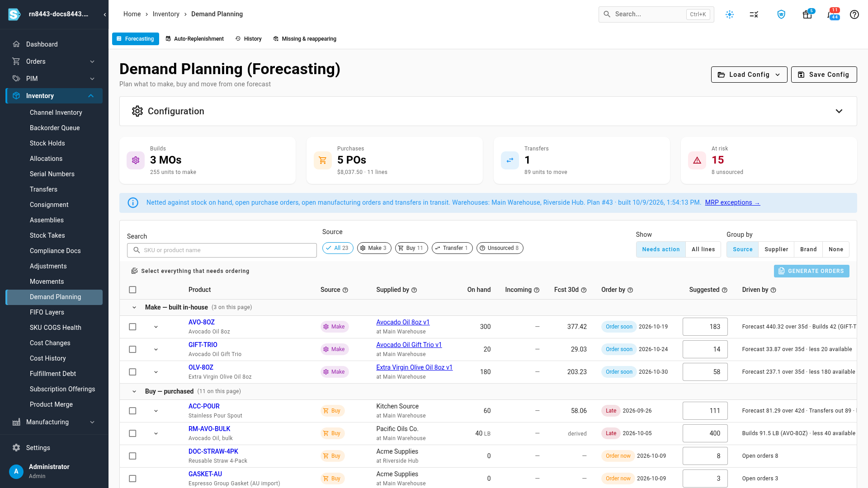Switch to the Auto-Replenishment tab

(195, 39)
